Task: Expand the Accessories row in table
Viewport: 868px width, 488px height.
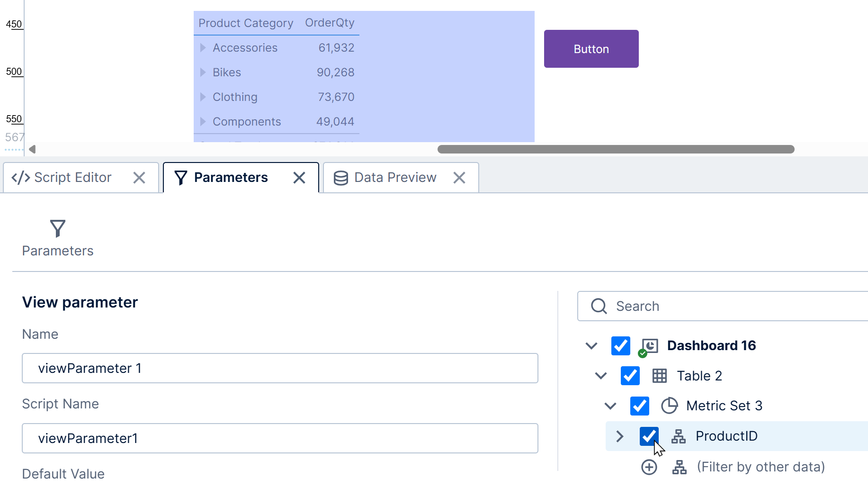Action: pyautogui.click(x=203, y=47)
